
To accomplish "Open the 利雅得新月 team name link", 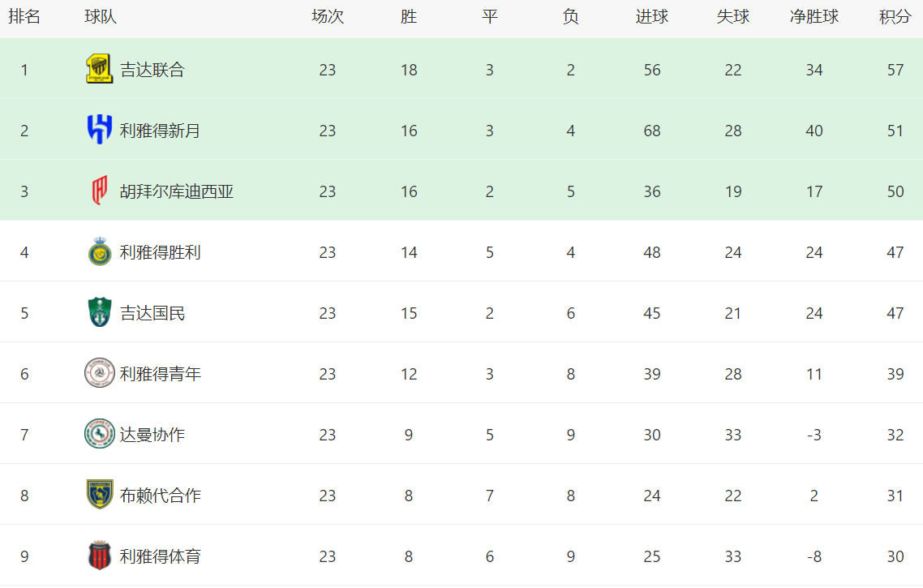I will [x=160, y=131].
